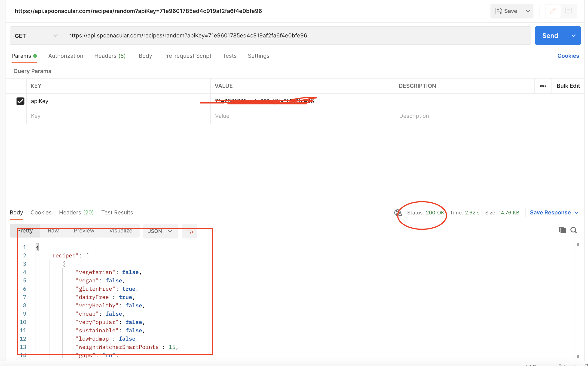Click the "recipes" key in JSON
The width and height of the screenshot is (588, 366).
pyautogui.click(x=64, y=256)
